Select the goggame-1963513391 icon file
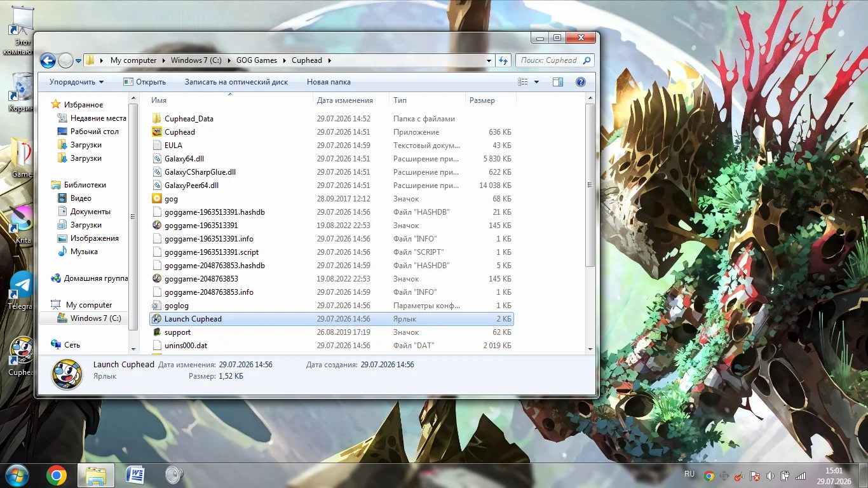This screenshot has width=868, height=488. (x=157, y=226)
